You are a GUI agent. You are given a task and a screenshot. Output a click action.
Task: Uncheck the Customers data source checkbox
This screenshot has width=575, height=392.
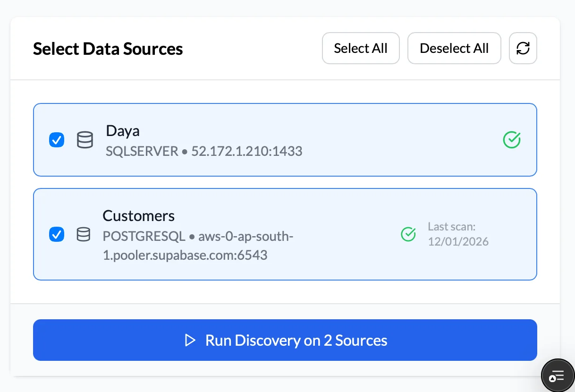coord(57,234)
